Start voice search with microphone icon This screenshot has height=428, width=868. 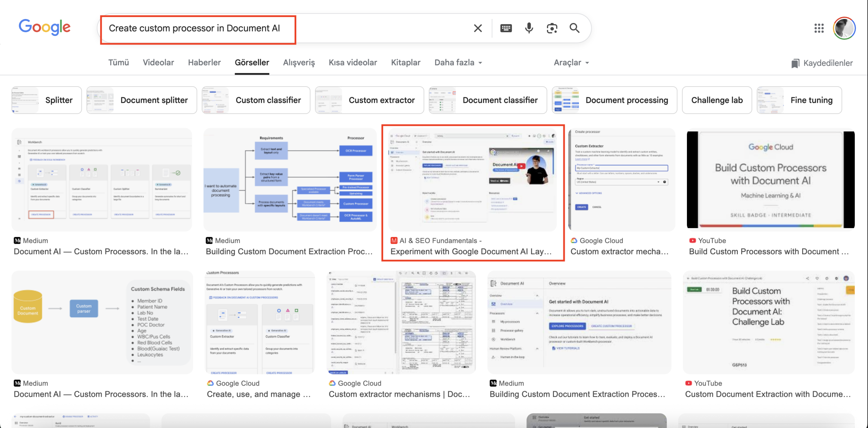coord(529,28)
